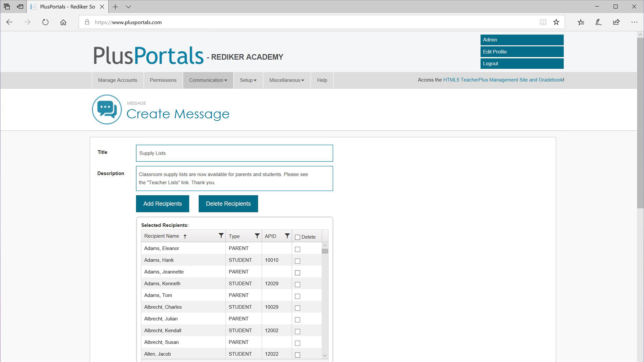Open the Setup dropdown menu
The width and height of the screenshot is (644, 362).
[248, 80]
